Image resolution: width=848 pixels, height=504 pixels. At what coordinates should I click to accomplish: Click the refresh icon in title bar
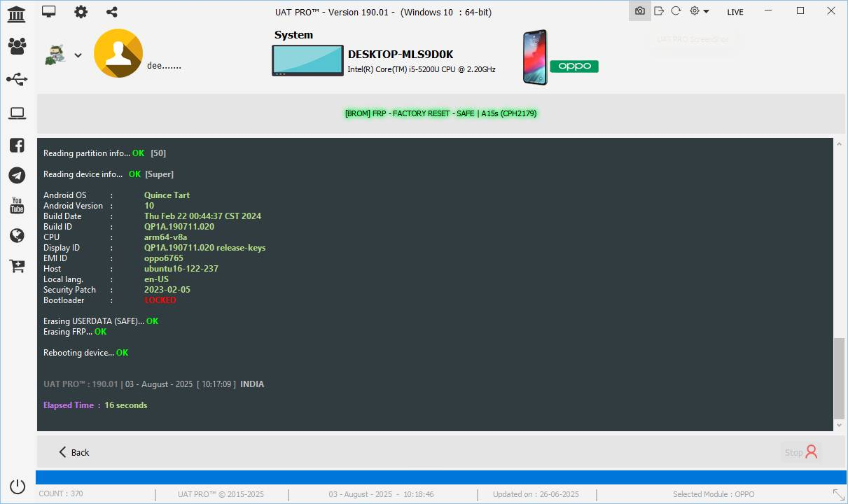click(676, 11)
